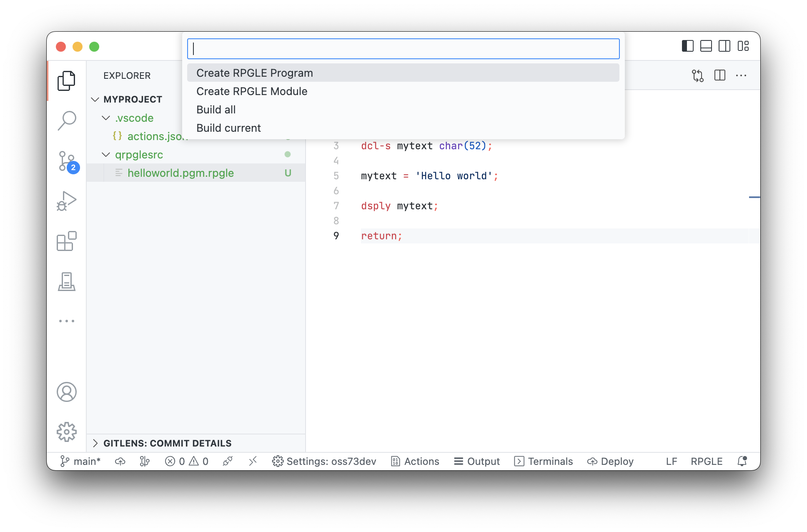Open Terminals from the status bar

[x=543, y=461]
